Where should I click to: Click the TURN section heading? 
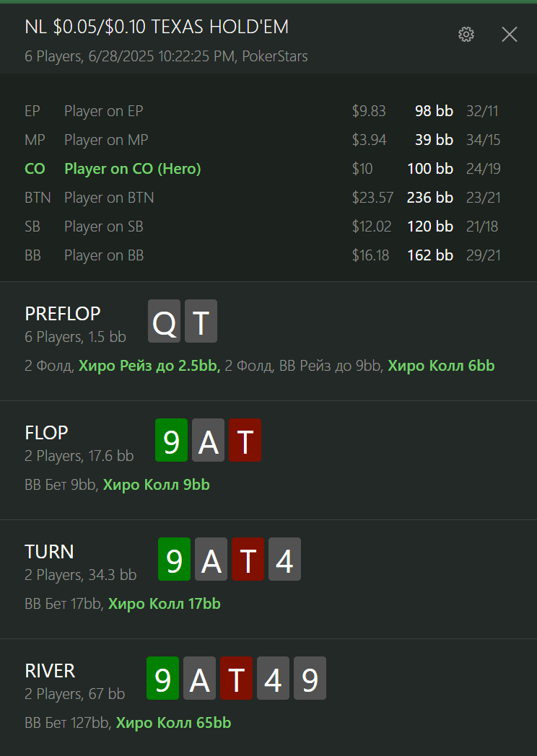click(x=49, y=552)
